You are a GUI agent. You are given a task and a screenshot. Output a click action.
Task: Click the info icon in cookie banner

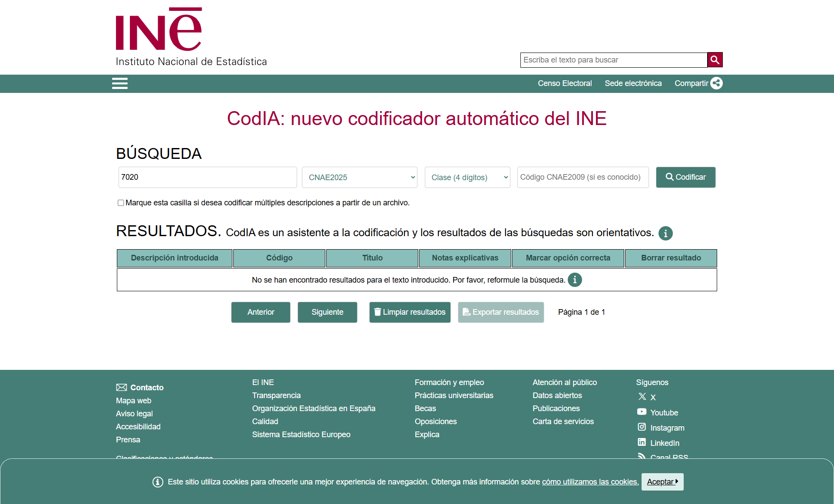click(158, 482)
